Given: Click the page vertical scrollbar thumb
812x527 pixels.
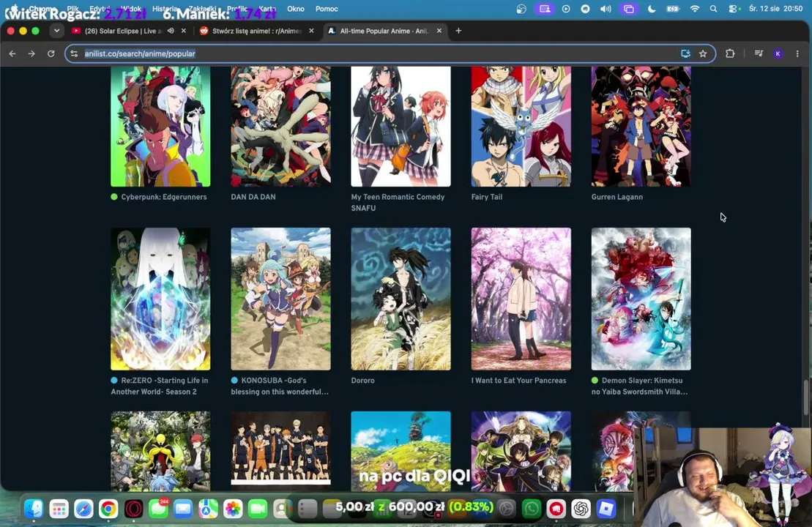Looking at the screenshot, I should [x=805, y=397].
